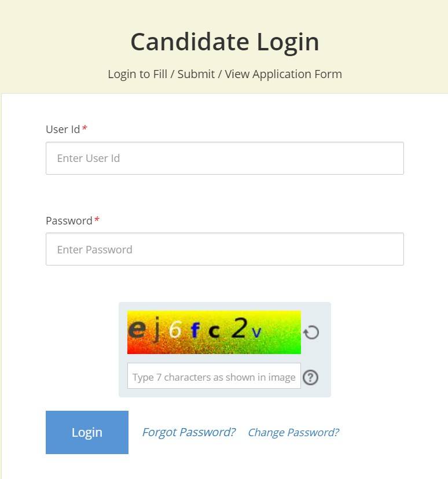This screenshot has height=479, width=448.
Task: Click the captcha help question mark icon
Action: click(x=311, y=377)
